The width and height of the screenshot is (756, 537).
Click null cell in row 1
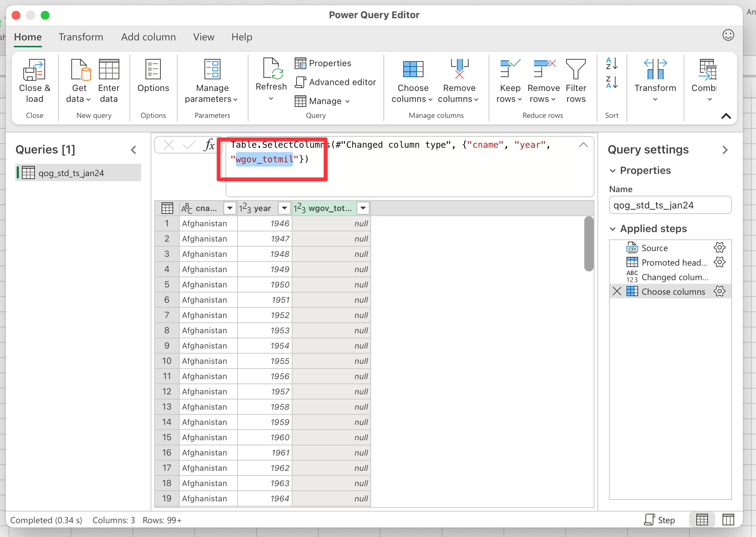331,223
